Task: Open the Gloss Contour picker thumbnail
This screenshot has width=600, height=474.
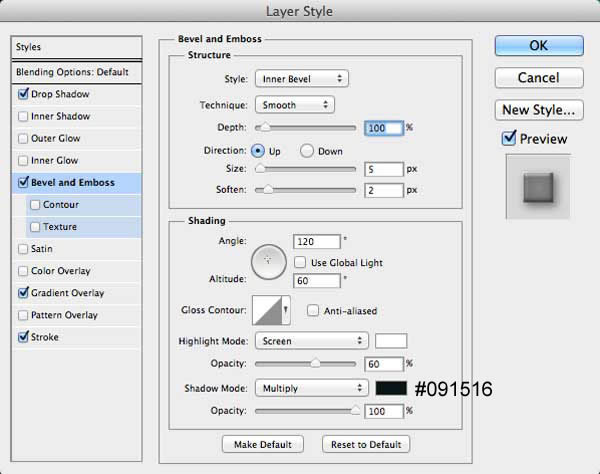Action: click(x=267, y=310)
